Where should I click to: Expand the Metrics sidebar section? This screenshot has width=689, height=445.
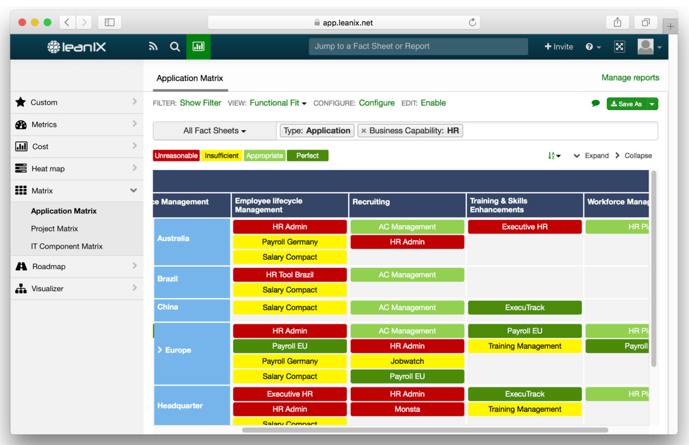coord(134,124)
